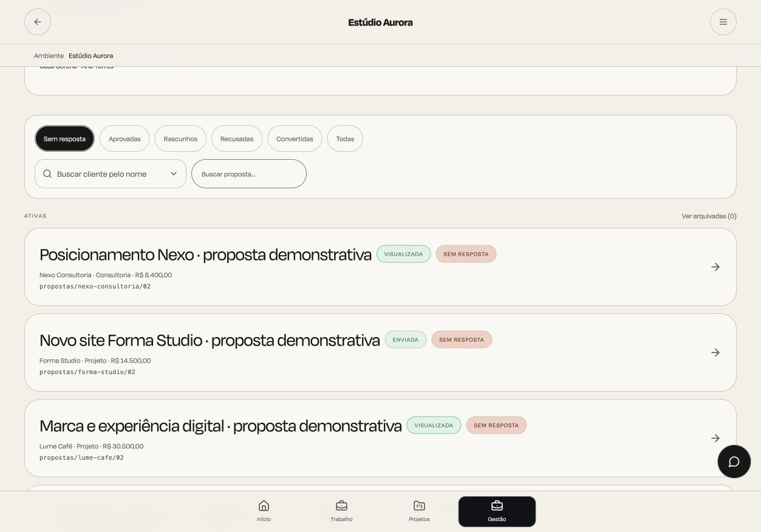The image size is (761, 532).
Task: Open the chat bubble button
Action: (734, 462)
